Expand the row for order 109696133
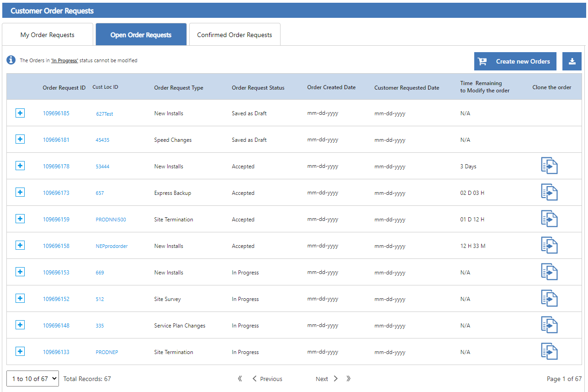This screenshot has width=588, height=392. tap(20, 352)
